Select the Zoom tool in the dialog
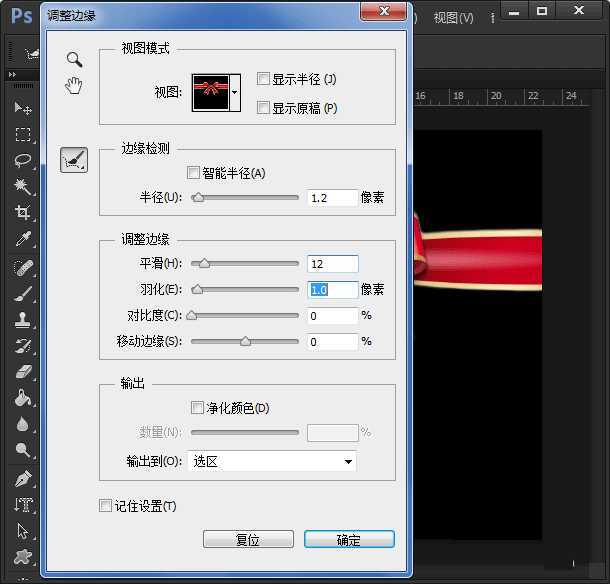Viewport: 610px width, 584px height. pos(74,60)
